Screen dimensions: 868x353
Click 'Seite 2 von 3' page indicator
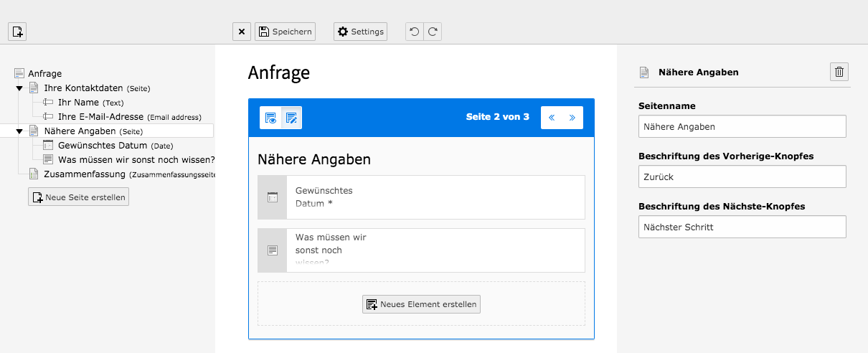pos(498,116)
